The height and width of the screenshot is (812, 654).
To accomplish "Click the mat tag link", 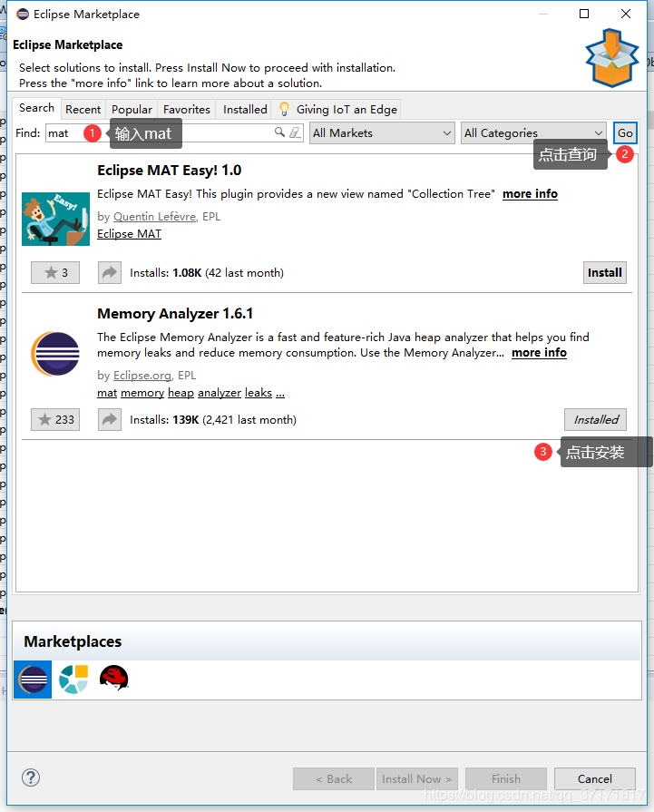I will (107, 393).
